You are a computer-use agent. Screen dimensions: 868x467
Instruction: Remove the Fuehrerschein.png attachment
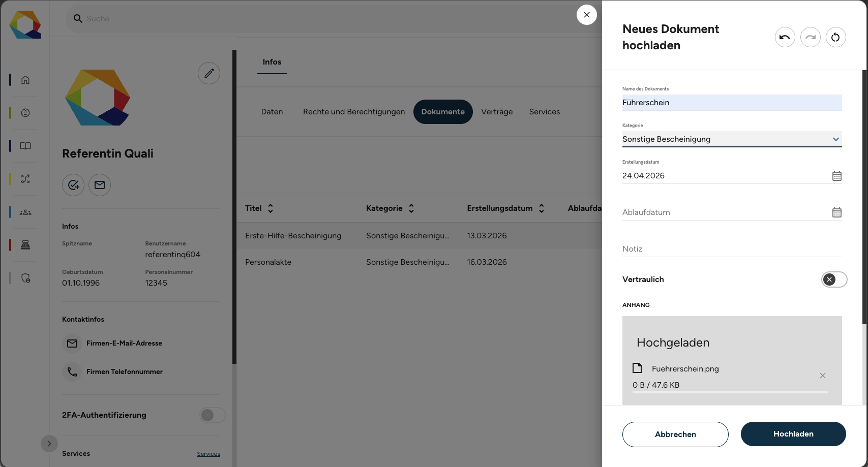click(822, 376)
